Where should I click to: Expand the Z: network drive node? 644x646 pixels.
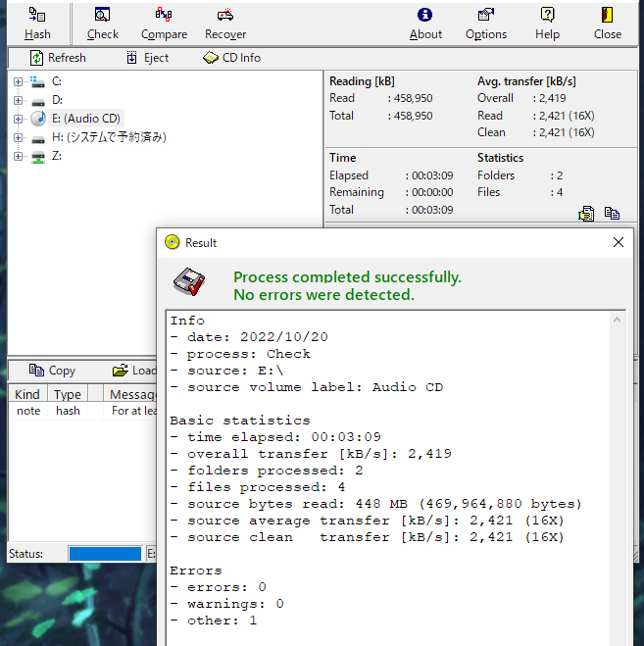19,156
